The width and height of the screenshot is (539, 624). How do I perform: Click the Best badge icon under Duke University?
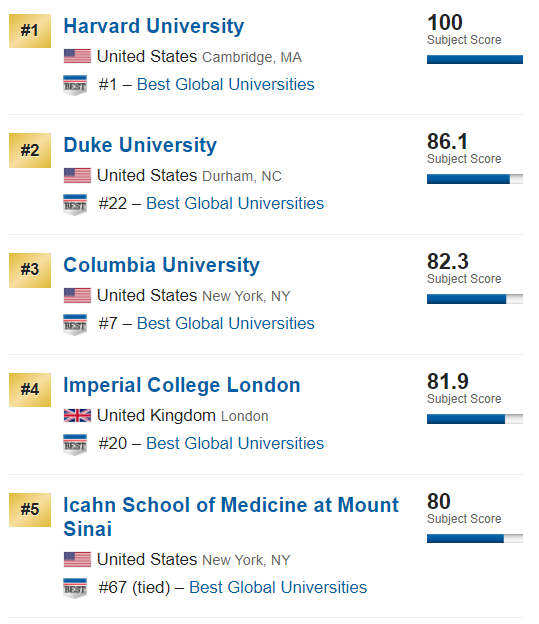(x=75, y=205)
